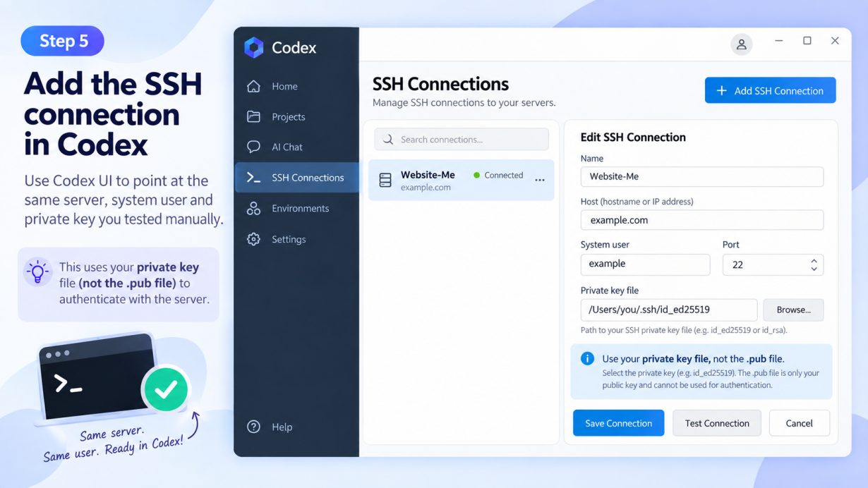Open Settings in sidebar
This screenshot has height=488, width=868.
point(297,239)
